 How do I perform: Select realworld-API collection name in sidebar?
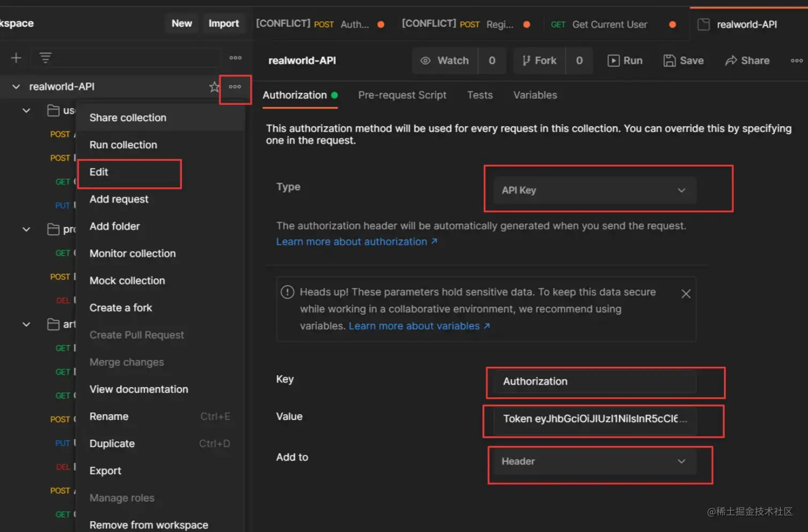pyautogui.click(x=62, y=87)
